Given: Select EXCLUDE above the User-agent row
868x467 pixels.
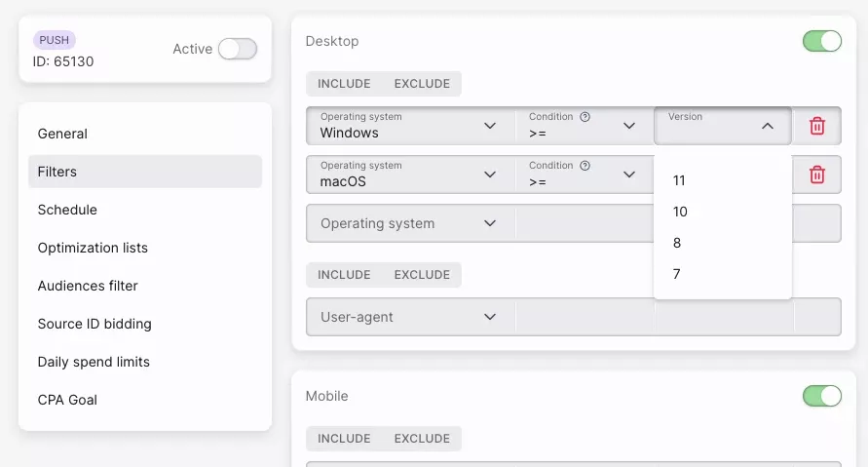Looking at the screenshot, I should (422, 275).
